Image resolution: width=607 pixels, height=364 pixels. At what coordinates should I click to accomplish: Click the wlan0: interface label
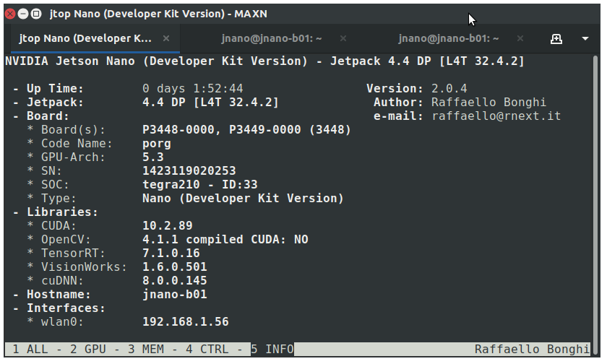click(62, 322)
